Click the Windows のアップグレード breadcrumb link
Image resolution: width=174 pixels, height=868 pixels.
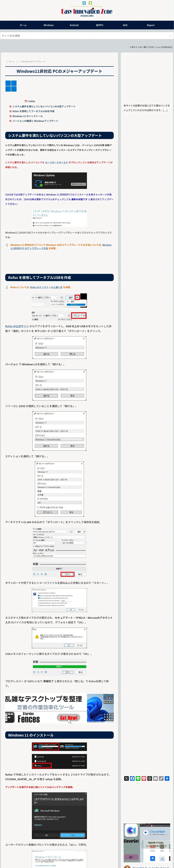[33, 62]
